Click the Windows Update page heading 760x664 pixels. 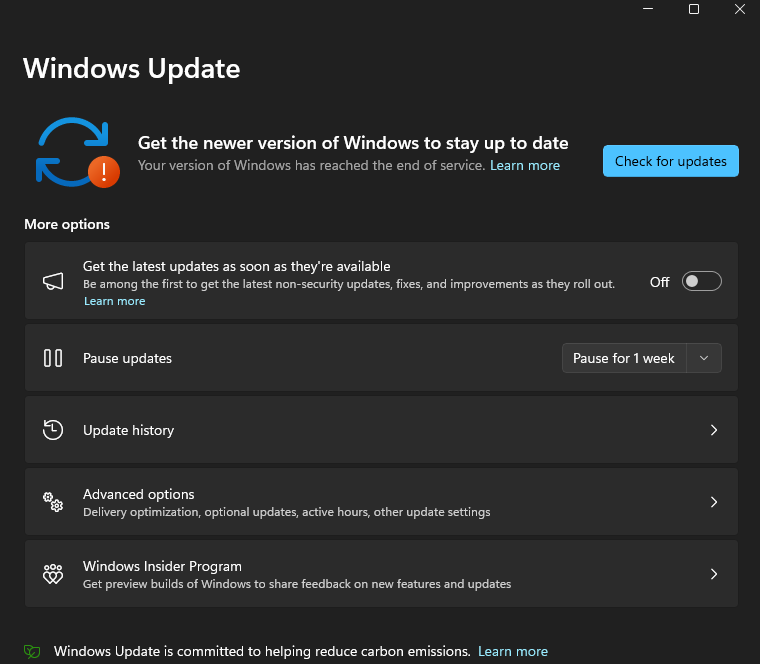(x=131, y=68)
